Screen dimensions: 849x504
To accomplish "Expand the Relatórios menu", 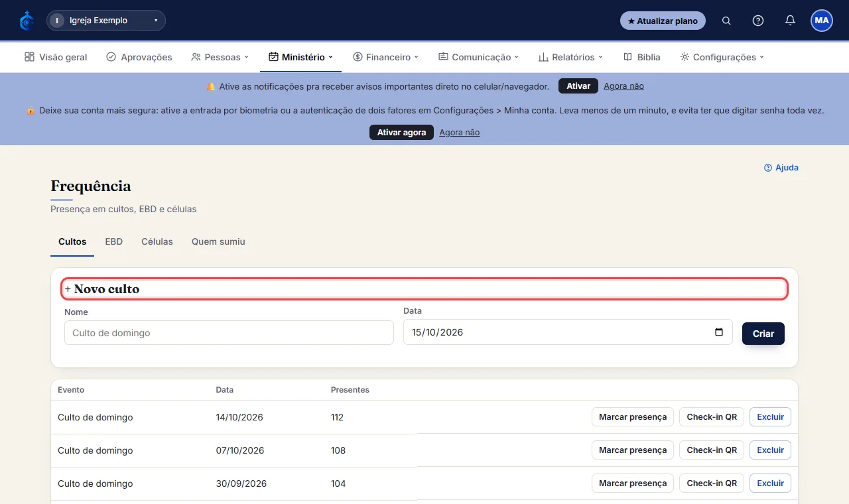I will [x=570, y=57].
